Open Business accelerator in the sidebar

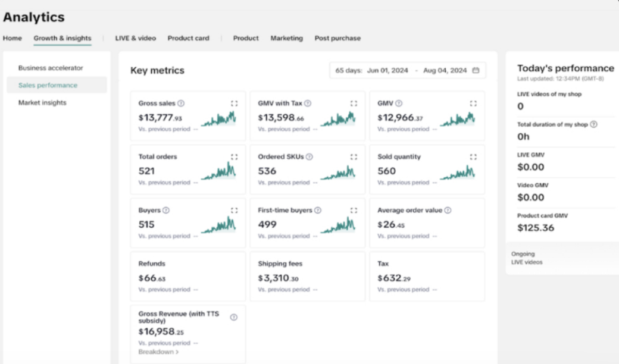pos(51,68)
